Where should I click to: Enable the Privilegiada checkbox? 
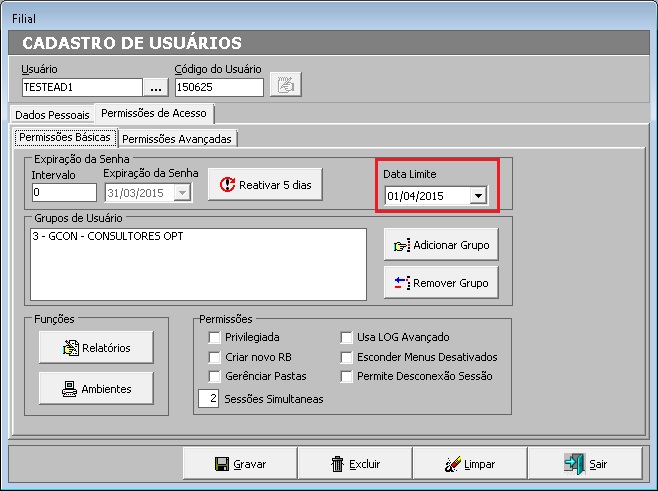pos(214,338)
